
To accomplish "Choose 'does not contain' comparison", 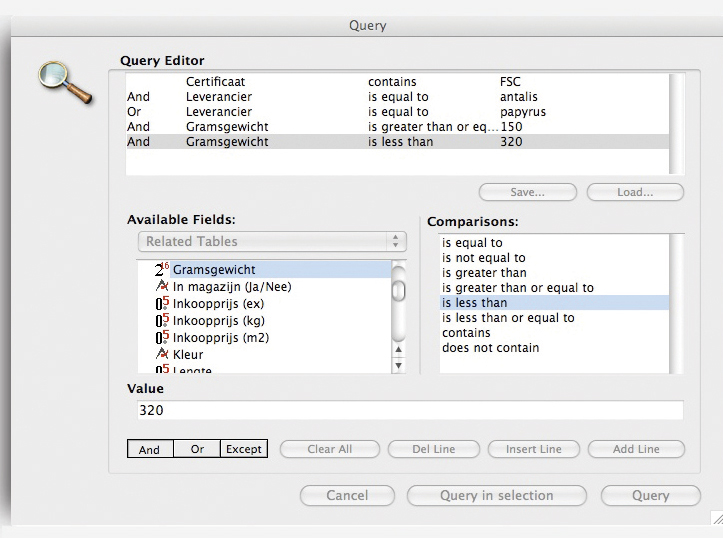I will pos(554,348).
